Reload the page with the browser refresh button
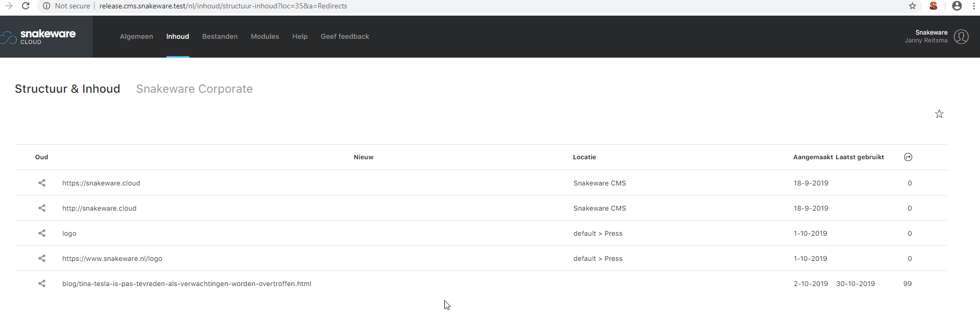Viewport: 980px width, 329px height. coord(26,6)
